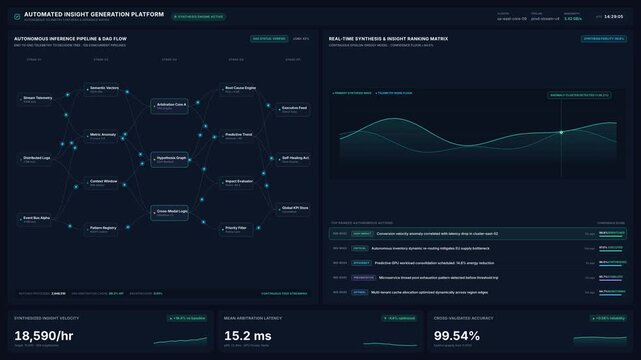Screen dimensions: 641x360
Task: Click the Autonomous Inference Pipeline & DAG Flow title
Action: coord(70,39)
